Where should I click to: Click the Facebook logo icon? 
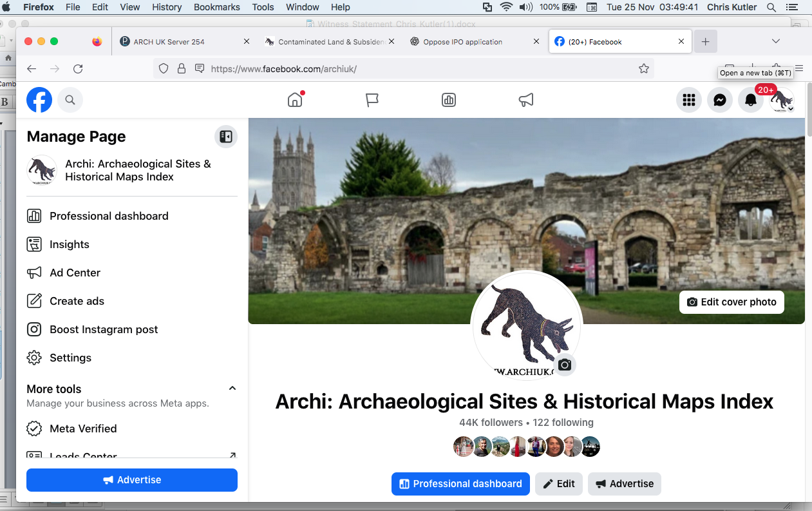pos(39,100)
